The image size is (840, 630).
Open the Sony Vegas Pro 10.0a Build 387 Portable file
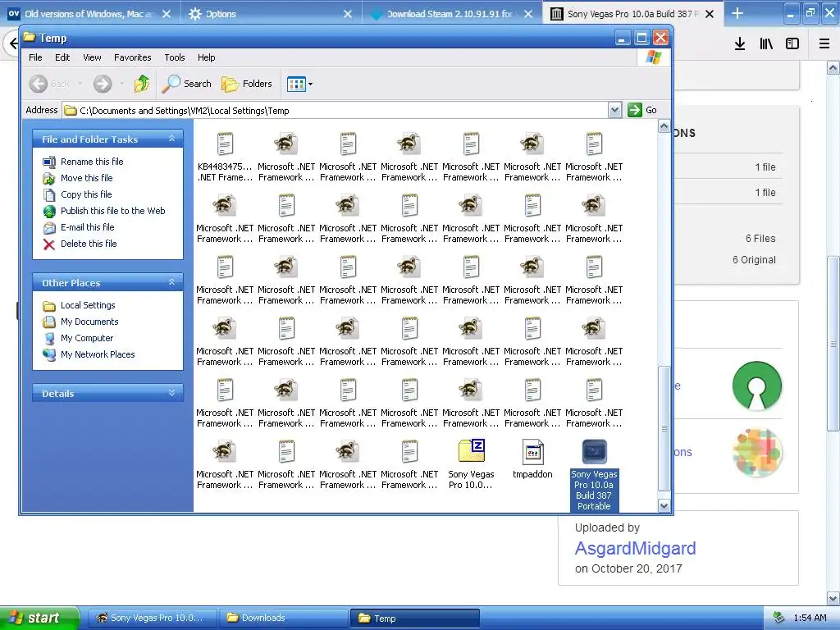tap(594, 475)
